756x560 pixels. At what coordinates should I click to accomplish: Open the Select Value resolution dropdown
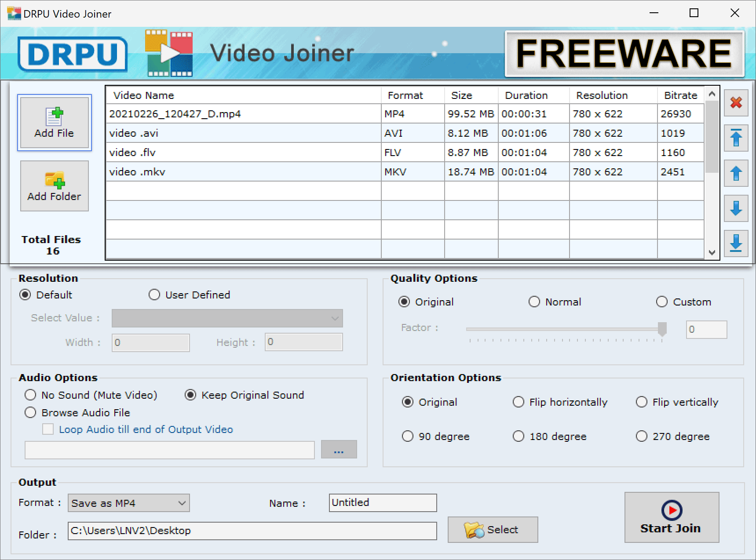tap(335, 318)
